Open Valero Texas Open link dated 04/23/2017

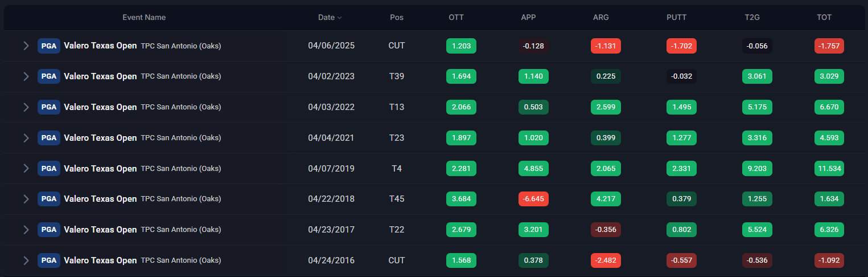[x=100, y=230]
